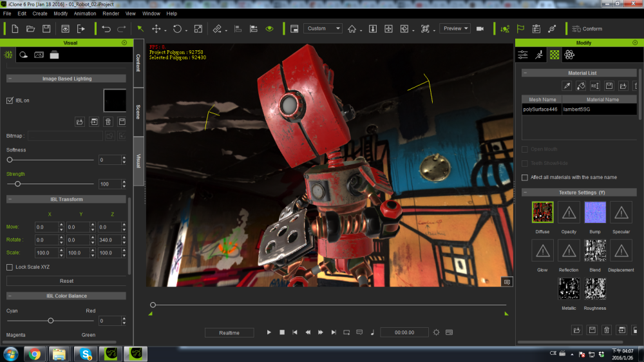Select the Rotate object tool
The height and width of the screenshot is (362, 644).
177,28
